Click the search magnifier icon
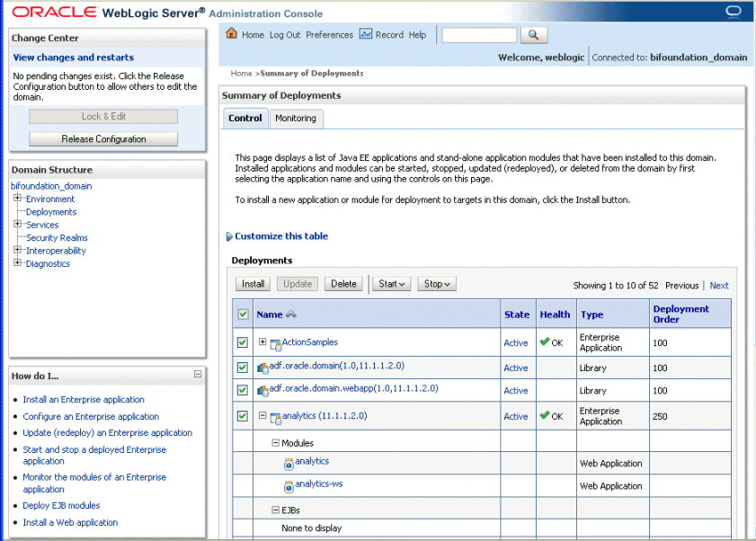This screenshot has width=756, height=541. (533, 34)
